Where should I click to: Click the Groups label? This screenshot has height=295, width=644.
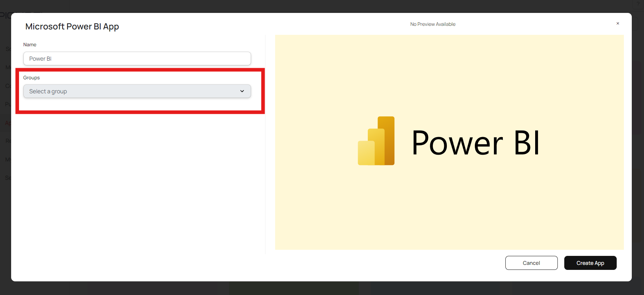[x=32, y=78]
